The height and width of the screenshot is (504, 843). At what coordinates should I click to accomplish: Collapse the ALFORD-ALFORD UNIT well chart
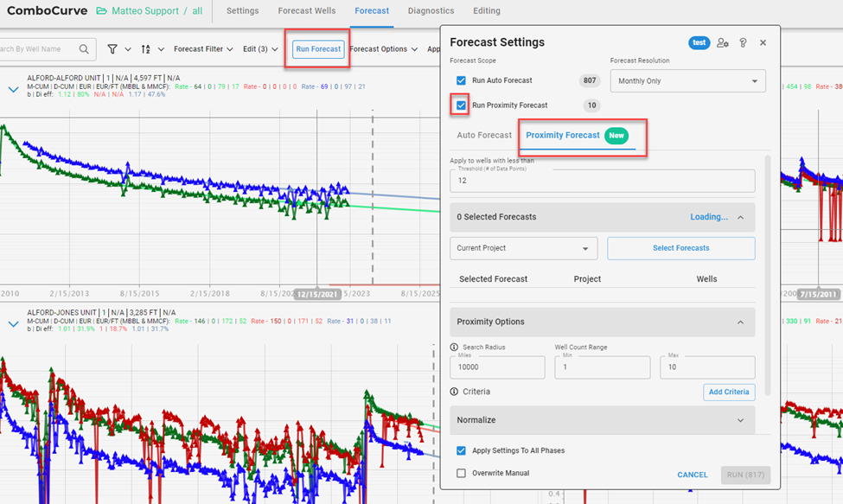point(14,89)
